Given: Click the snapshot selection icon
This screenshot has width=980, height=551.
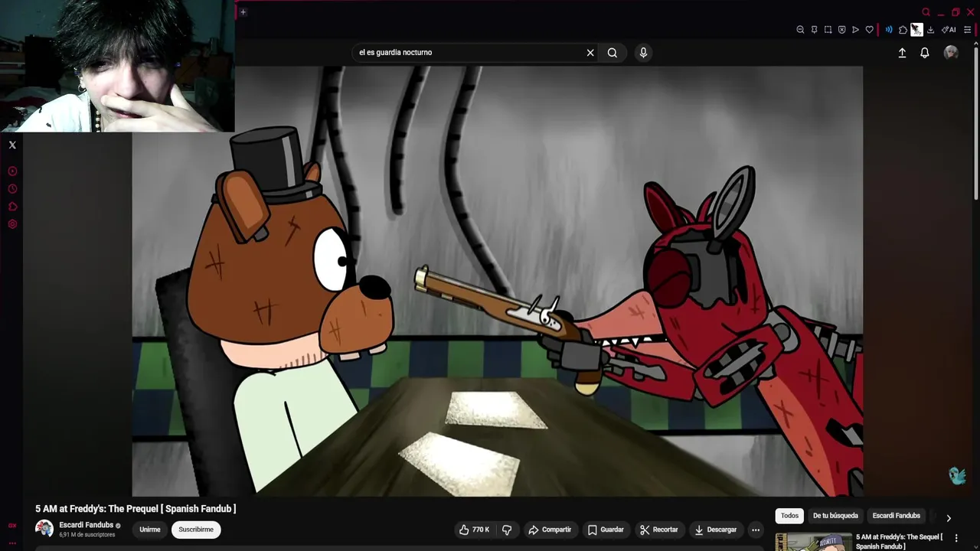Looking at the screenshot, I should click(x=828, y=30).
